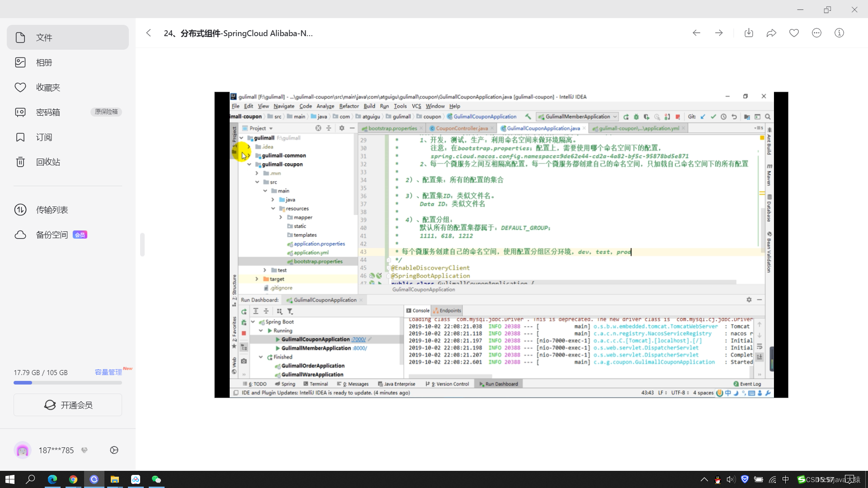The image size is (868, 488).
Task: Select bootstrap.properties editor tab in preview
Action: (392, 128)
